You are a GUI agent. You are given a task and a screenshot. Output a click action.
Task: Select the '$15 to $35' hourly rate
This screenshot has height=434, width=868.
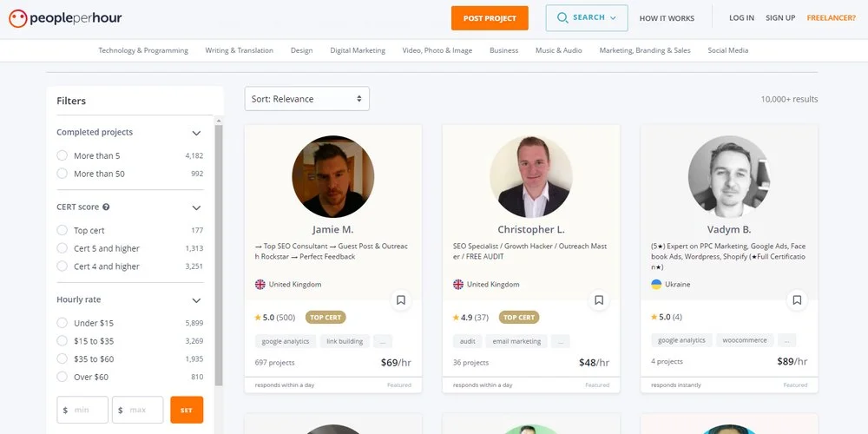click(x=62, y=341)
